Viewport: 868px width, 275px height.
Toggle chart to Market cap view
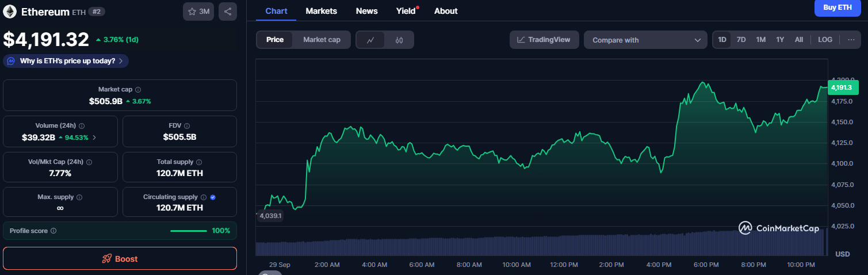click(322, 40)
